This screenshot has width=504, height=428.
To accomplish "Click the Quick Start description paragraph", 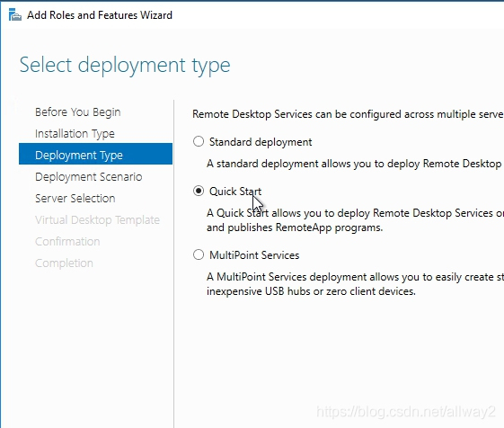I will pos(355,220).
